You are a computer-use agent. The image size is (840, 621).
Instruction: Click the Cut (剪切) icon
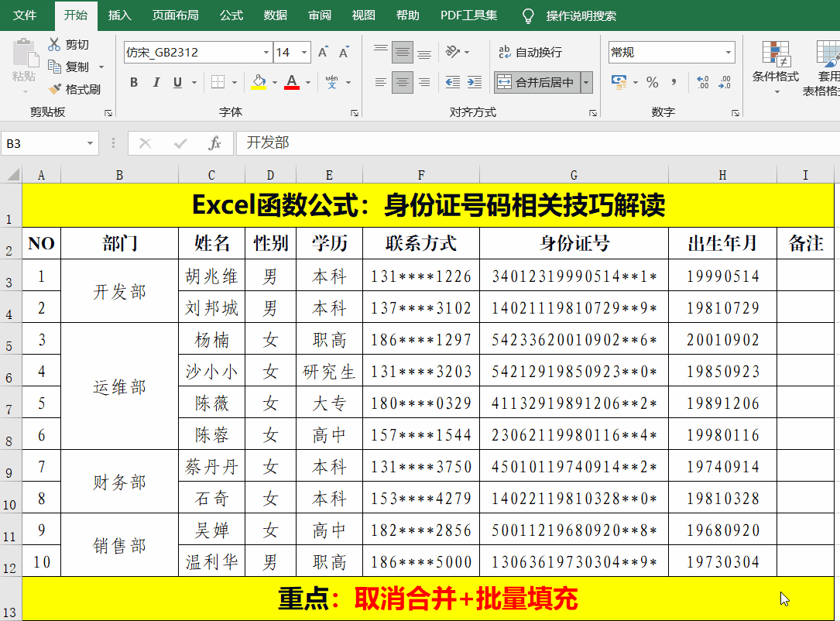click(x=53, y=44)
